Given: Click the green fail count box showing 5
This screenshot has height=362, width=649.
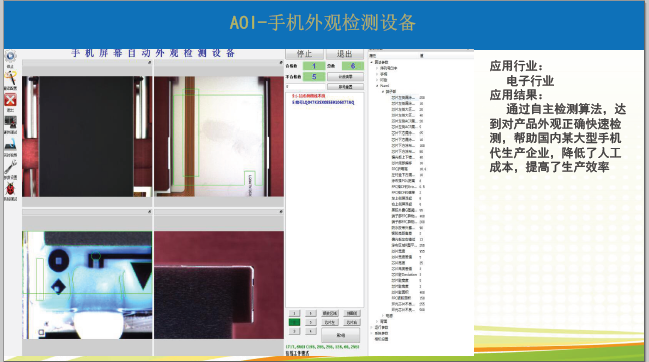Looking at the screenshot, I should pyautogui.click(x=314, y=77).
